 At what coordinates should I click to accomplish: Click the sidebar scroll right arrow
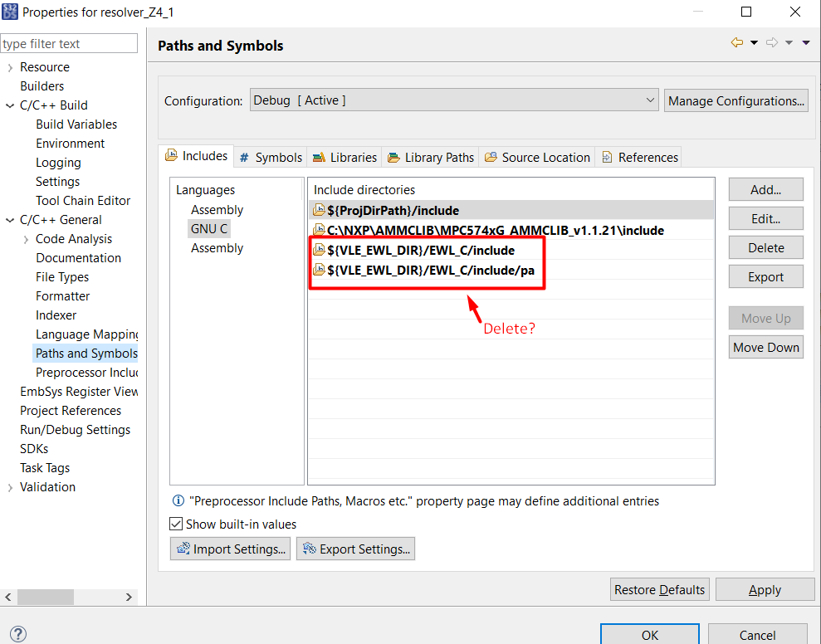click(x=129, y=597)
